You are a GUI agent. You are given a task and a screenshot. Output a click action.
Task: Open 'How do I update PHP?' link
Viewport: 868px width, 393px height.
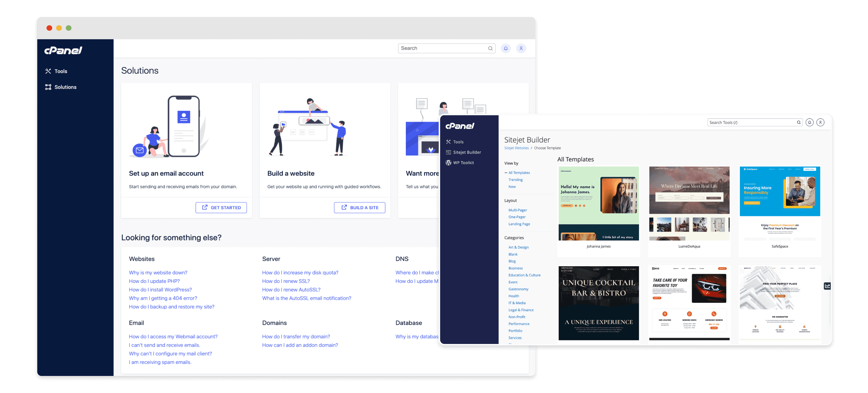(154, 281)
